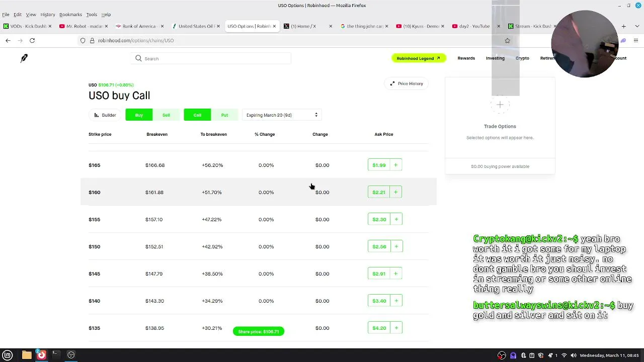Screen dimensions: 644x362
Task: Switch to United States Oil tab
Action: [x=196, y=26]
